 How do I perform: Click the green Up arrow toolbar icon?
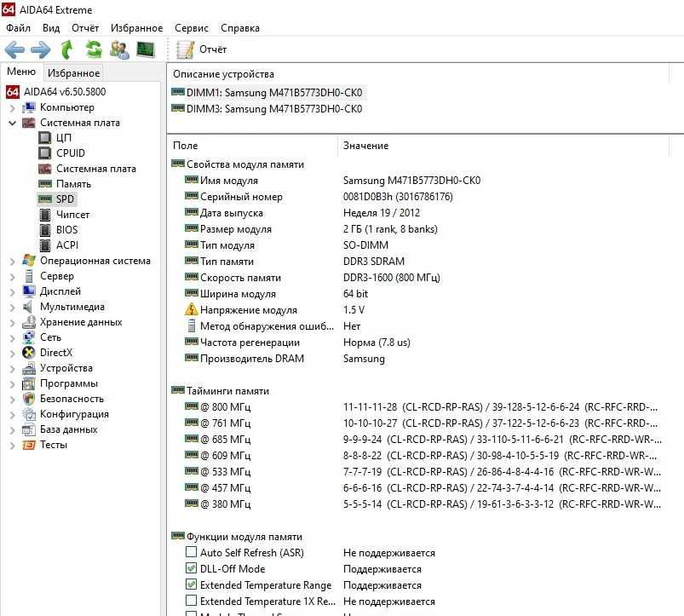click(67, 49)
